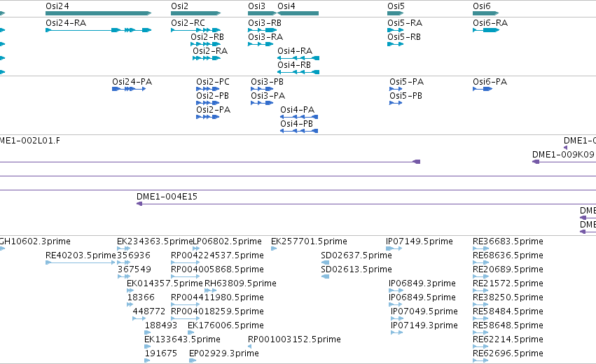Click EST RE58648.5prime
The width and height of the screenshot is (596, 364).
[x=508, y=325]
